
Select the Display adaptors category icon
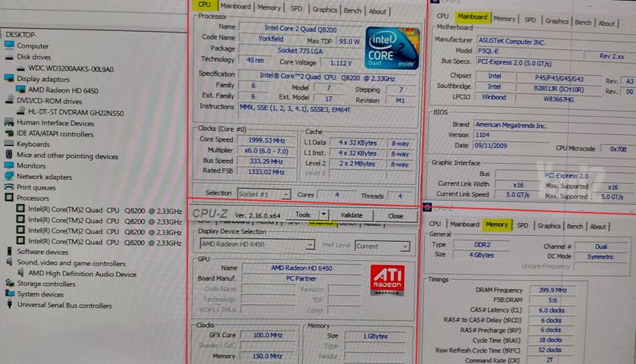9,78
